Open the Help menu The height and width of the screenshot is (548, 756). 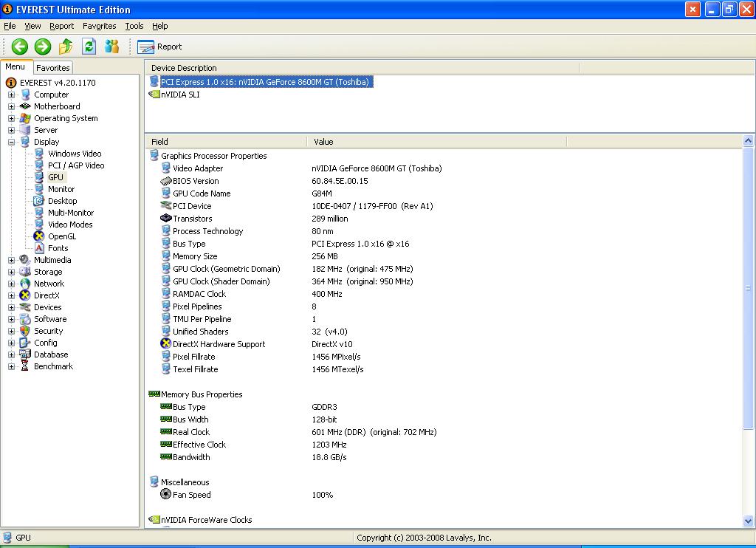[160, 26]
